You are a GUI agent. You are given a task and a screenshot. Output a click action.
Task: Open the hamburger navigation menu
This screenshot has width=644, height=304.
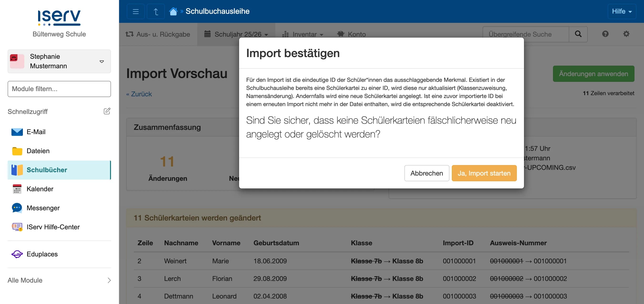click(135, 11)
